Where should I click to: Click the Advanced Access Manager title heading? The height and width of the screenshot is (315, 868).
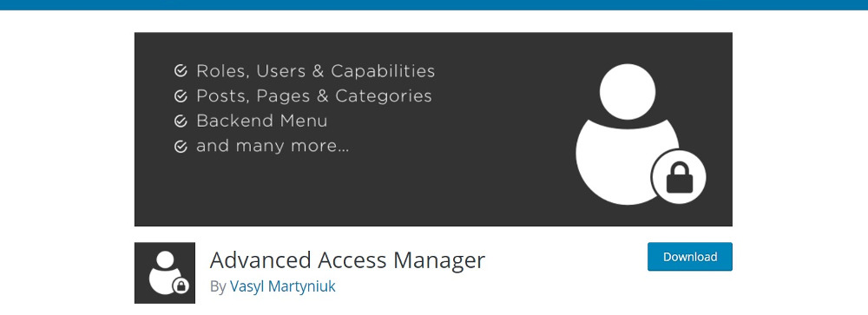347,260
